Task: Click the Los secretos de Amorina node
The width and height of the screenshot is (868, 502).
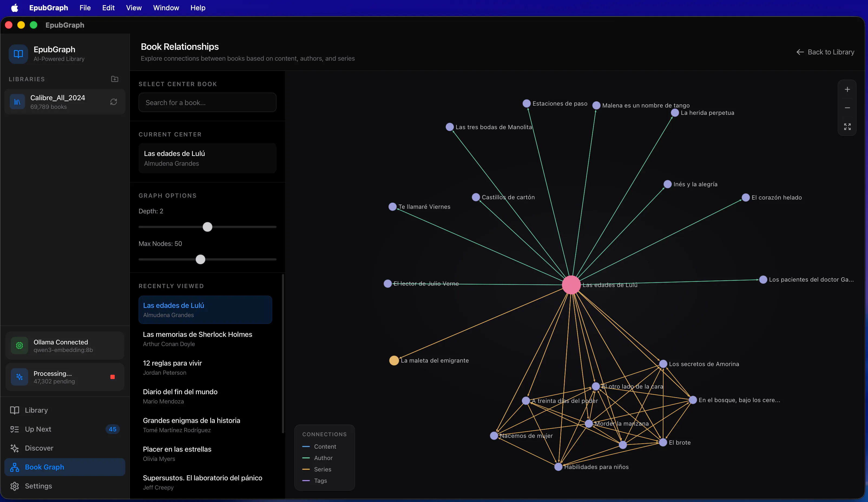Action: tap(663, 364)
